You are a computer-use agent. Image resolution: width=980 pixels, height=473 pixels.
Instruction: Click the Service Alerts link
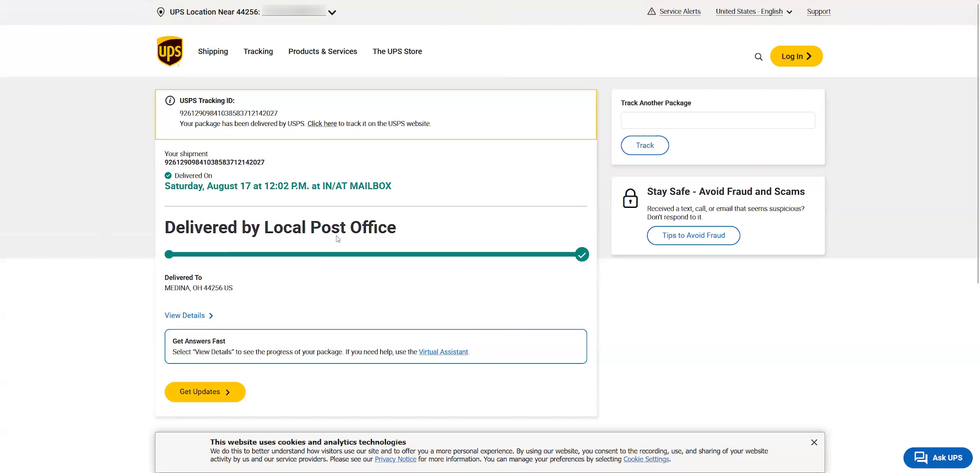coord(680,11)
